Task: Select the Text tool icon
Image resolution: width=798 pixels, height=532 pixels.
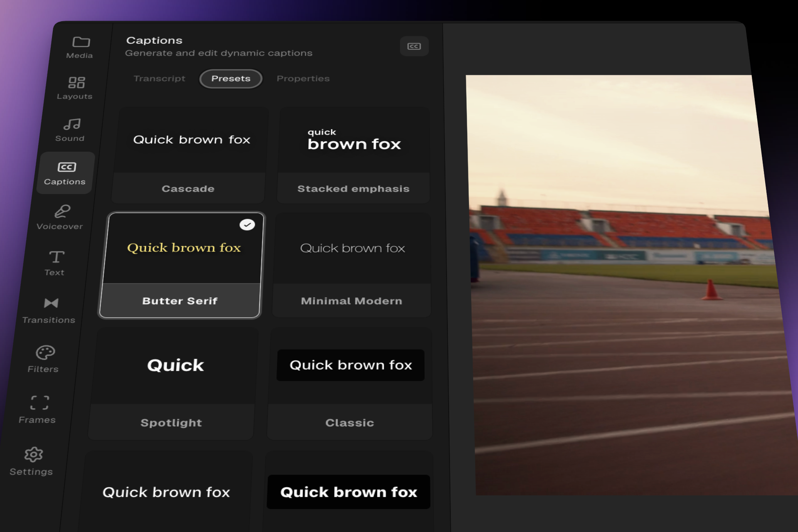Action: pyautogui.click(x=57, y=257)
